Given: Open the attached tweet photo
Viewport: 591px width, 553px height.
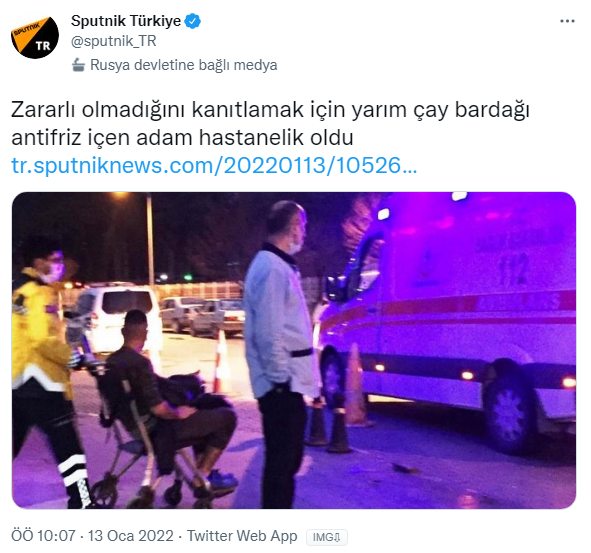Looking at the screenshot, I should pos(294,350).
